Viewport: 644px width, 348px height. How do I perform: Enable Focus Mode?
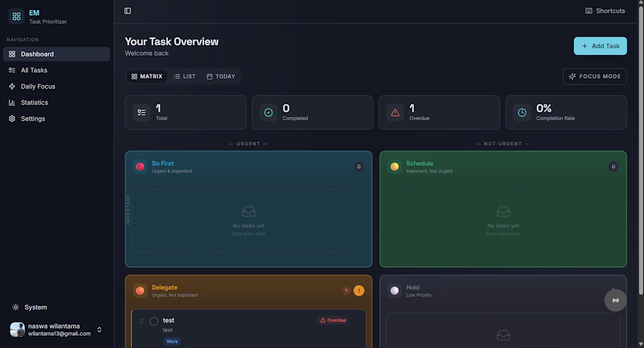(x=595, y=76)
